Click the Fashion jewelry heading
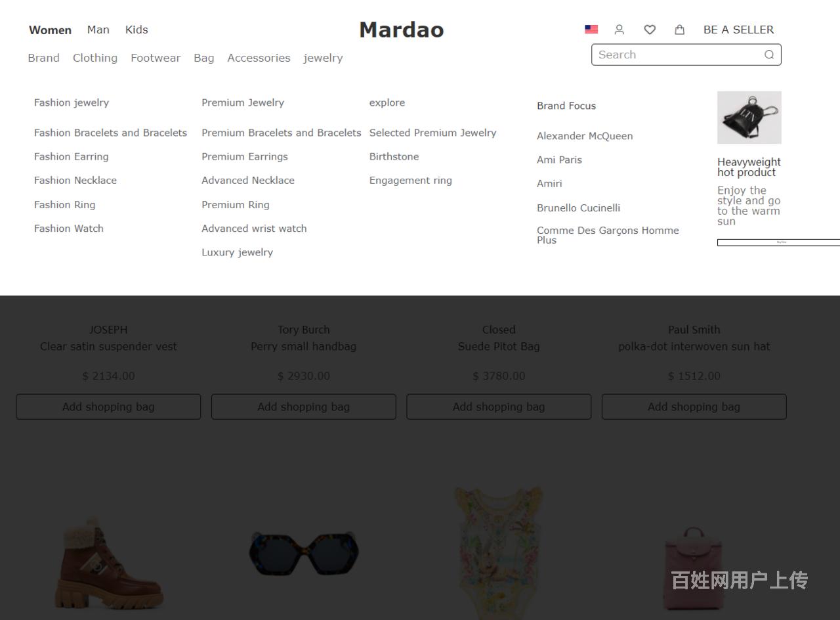The width and height of the screenshot is (840, 620). pyautogui.click(x=72, y=102)
